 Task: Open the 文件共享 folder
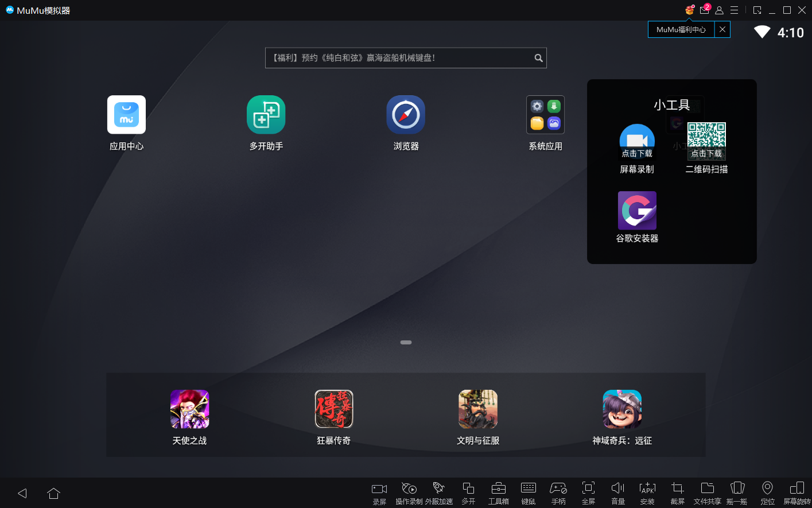coord(708,493)
